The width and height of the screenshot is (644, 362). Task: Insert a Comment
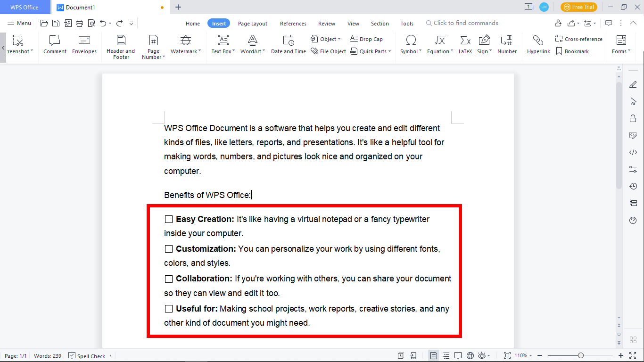tap(54, 45)
